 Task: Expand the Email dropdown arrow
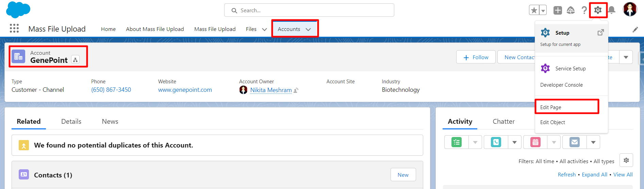(x=593, y=142)
